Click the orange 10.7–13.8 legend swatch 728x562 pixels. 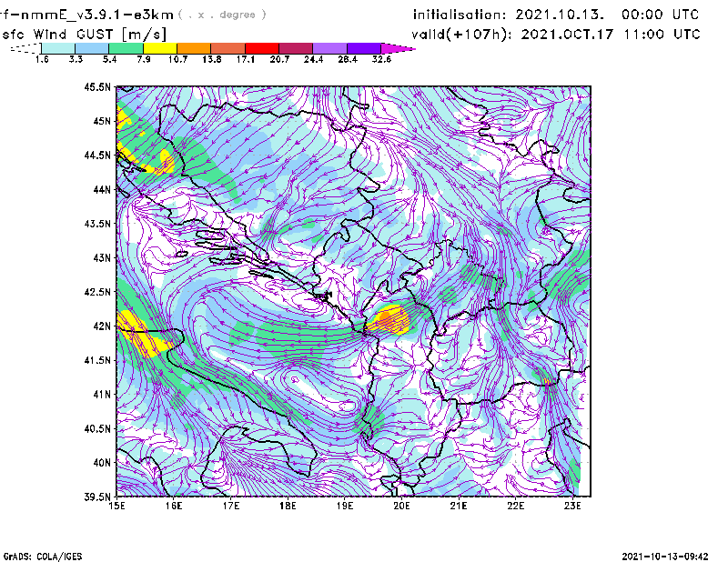click(x=194, y=48)
